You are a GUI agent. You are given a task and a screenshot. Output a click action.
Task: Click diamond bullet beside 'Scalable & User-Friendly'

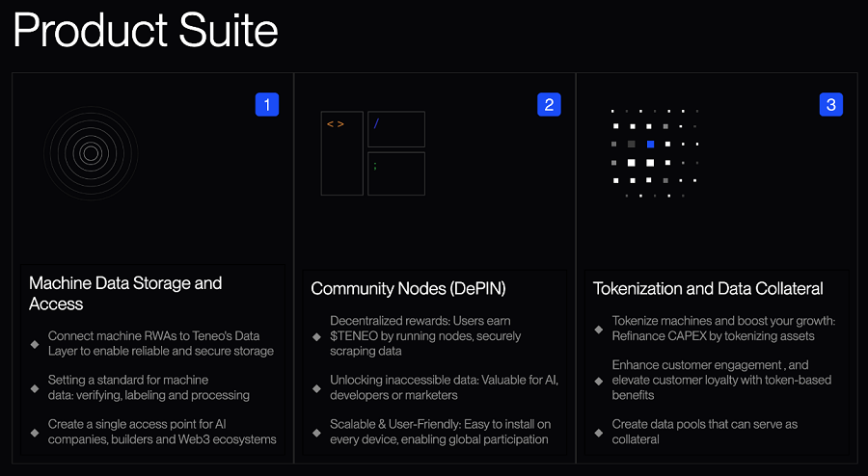point(316,433)
